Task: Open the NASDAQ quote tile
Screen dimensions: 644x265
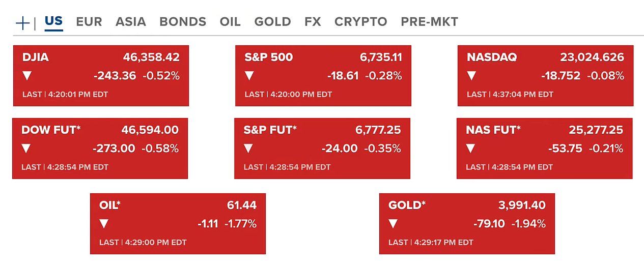Action: point(545,76)
